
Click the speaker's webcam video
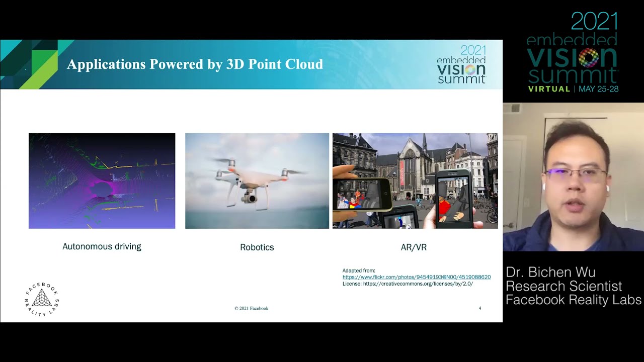[x=573, y=177]
